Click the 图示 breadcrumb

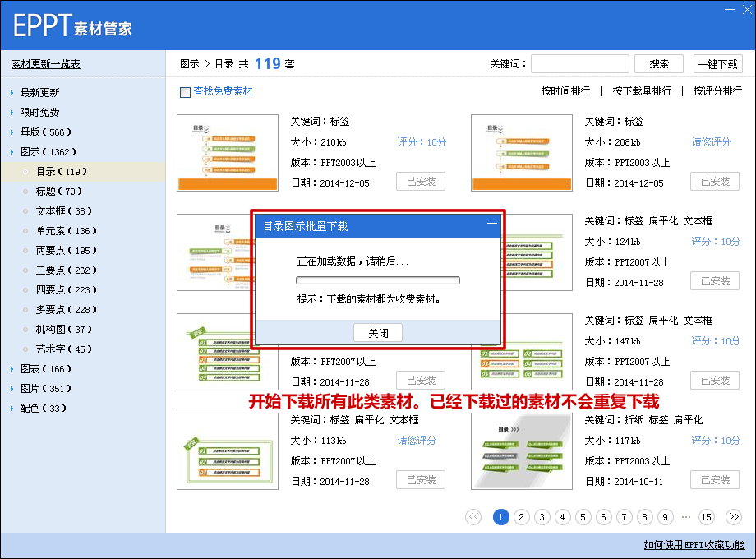pyautogui.click(x=190, y=64)
